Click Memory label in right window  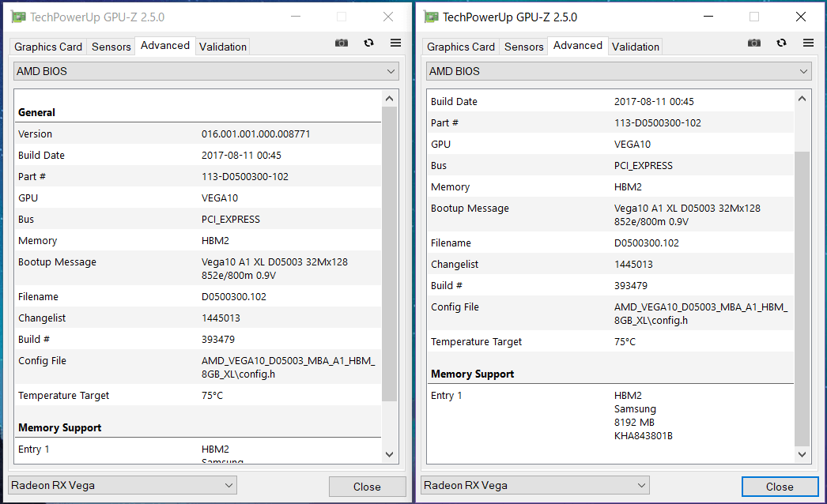tap(450, 186)
